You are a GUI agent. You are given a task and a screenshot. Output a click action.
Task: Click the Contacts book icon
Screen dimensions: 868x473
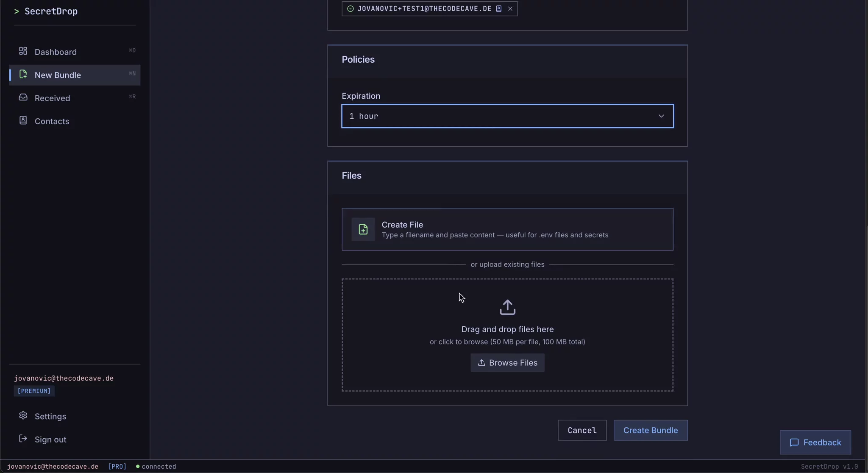(x=23, y=121)
